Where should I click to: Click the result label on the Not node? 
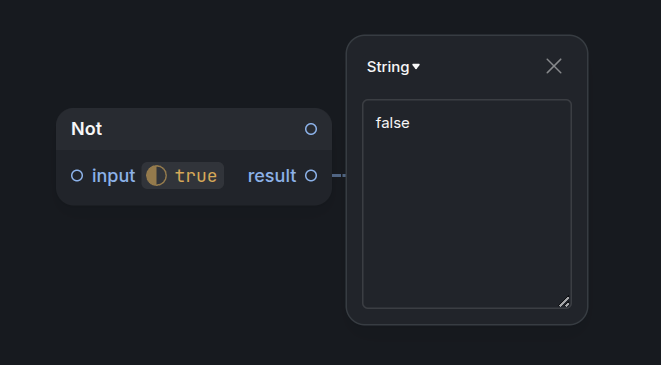point(272,176)
